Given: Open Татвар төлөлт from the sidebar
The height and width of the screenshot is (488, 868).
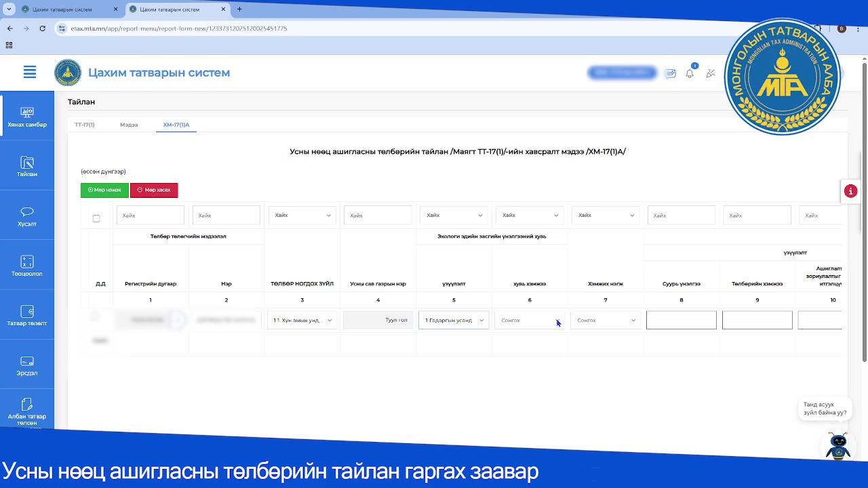Looking at the screenshot, I should coord(27,316).
